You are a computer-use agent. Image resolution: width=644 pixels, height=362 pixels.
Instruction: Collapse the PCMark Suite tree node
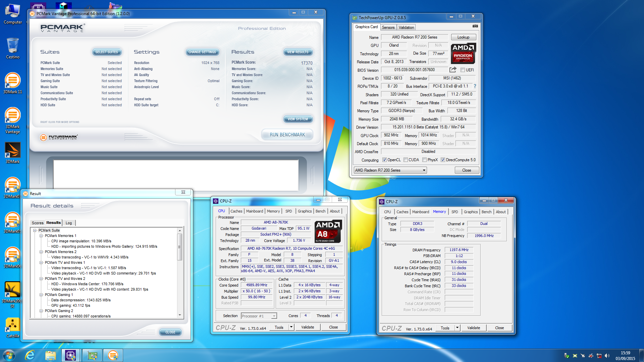click(35, 230)
